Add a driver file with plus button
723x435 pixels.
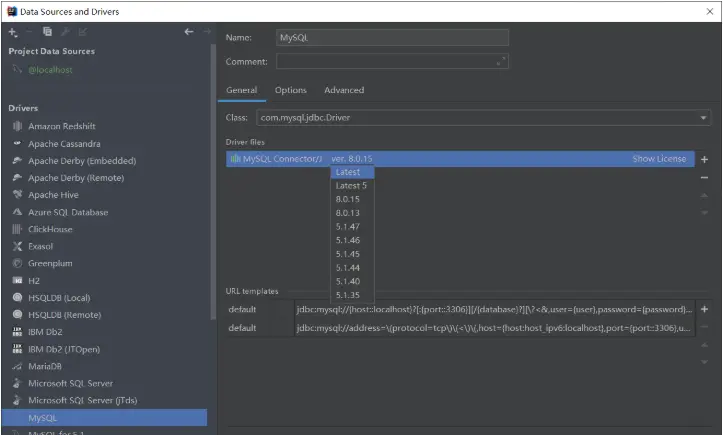point(704,159)
